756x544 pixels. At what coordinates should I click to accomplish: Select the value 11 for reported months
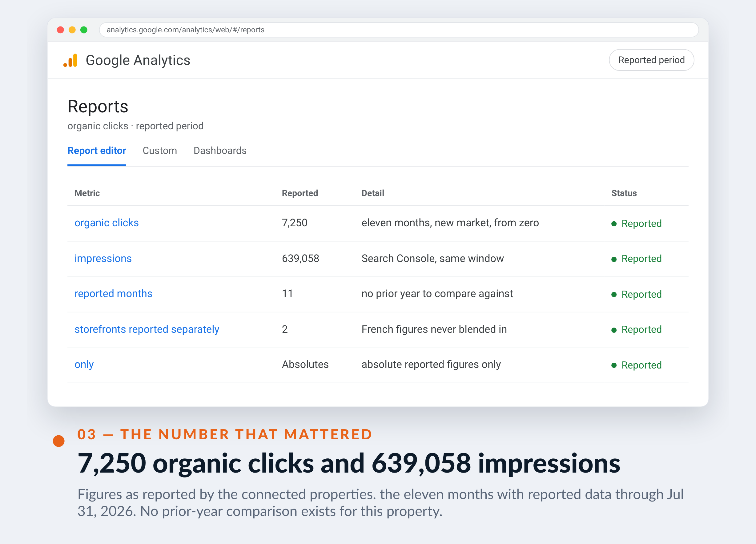click(287, 294)
